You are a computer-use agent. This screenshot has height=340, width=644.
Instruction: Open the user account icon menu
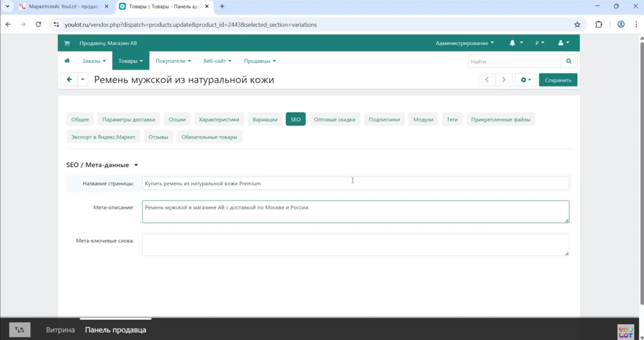point(563,43)
